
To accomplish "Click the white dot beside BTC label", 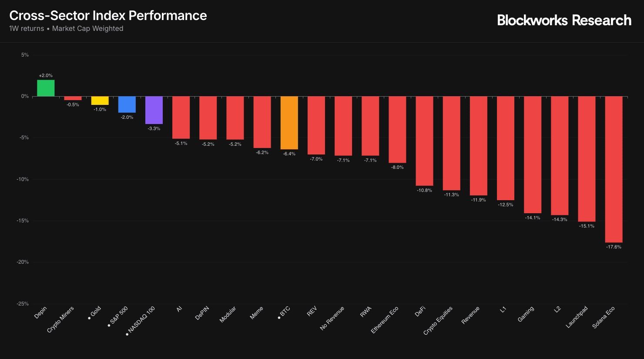I will click(x=279, y=318).
